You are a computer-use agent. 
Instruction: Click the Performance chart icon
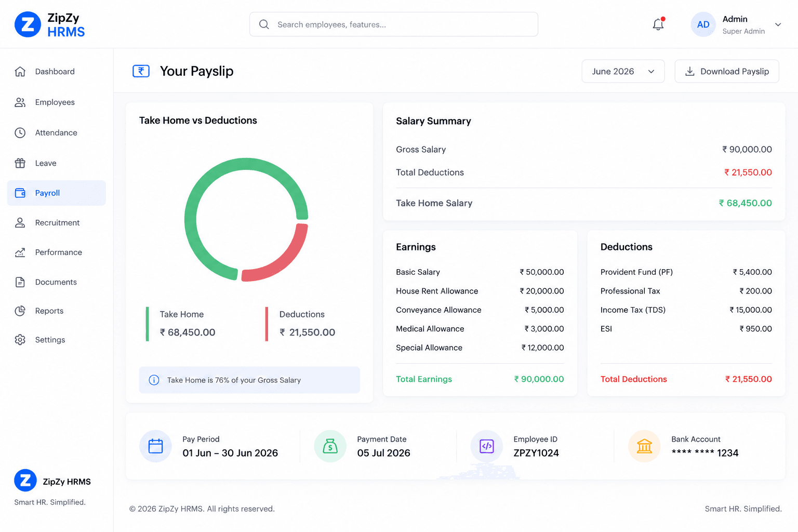20,252
